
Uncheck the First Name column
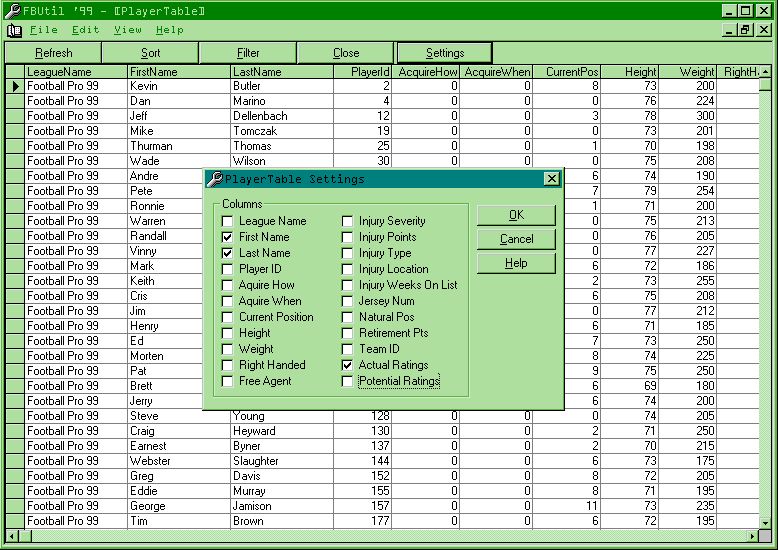(x=227, y=237)
